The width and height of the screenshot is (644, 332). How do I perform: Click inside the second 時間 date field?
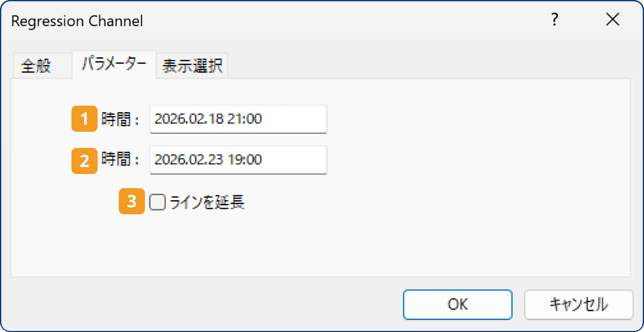point(237,160)
